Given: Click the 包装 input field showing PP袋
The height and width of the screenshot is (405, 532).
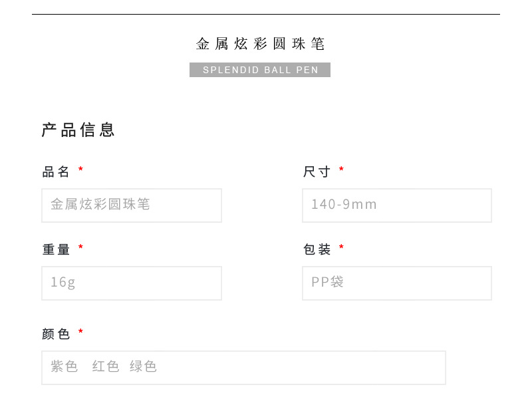Looking at the screenshot, I should 397,283.
